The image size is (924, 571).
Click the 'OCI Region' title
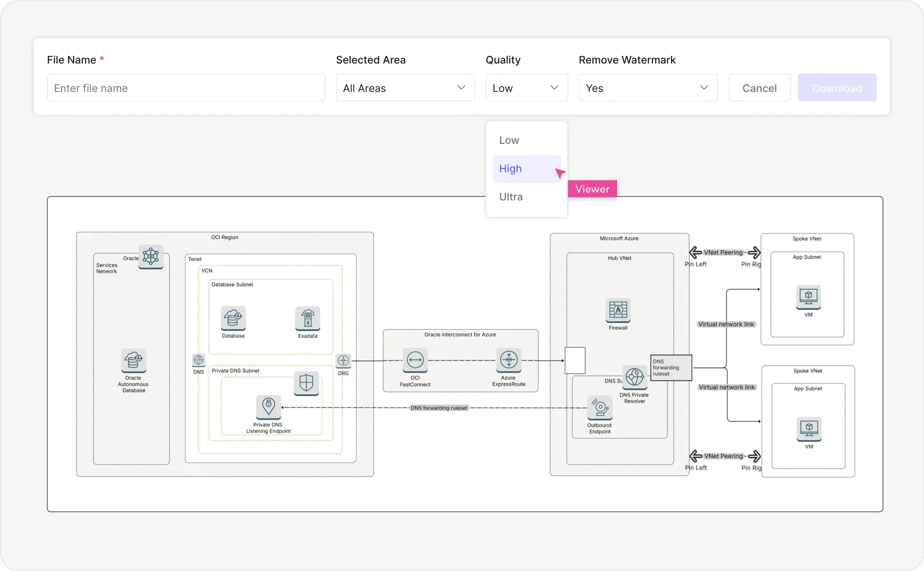click(225, 238)
